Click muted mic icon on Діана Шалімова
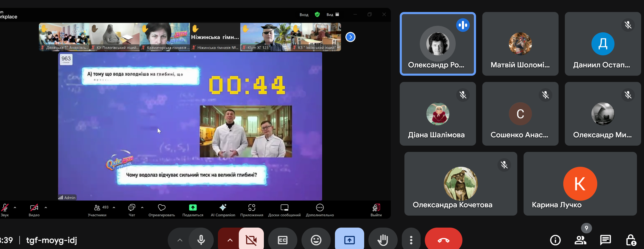644x249 pixels. pyautogui.click(x=463, y=95)
